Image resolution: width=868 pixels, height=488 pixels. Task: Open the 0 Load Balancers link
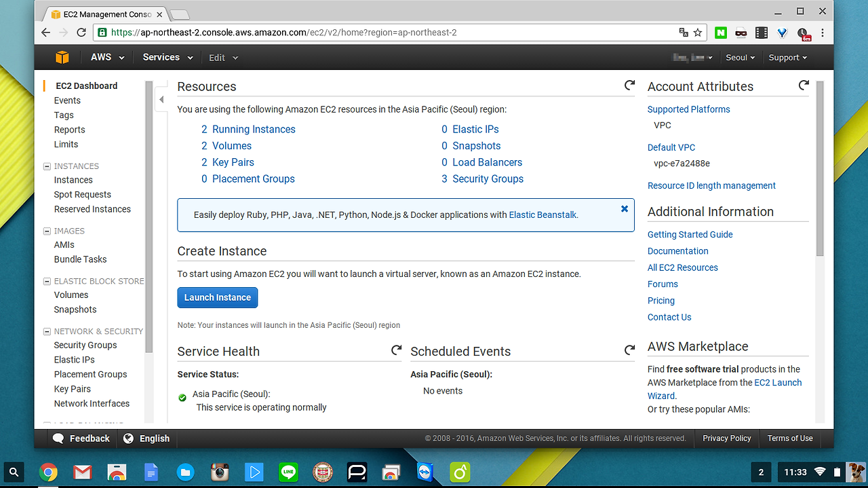(481, 163)
